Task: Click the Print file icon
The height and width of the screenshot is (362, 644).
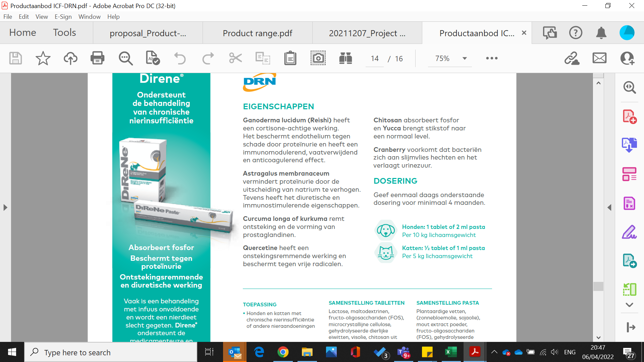Action: click(97, 58)
